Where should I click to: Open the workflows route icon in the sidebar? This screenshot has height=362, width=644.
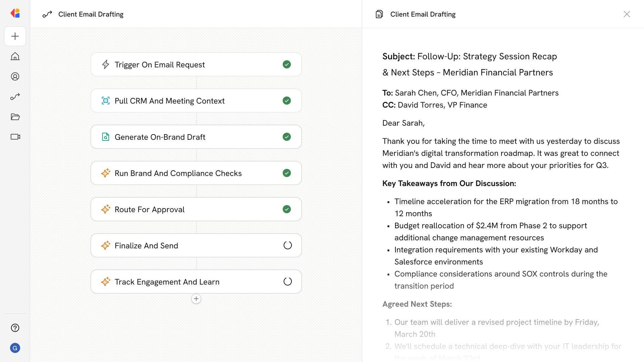point(15,97)
